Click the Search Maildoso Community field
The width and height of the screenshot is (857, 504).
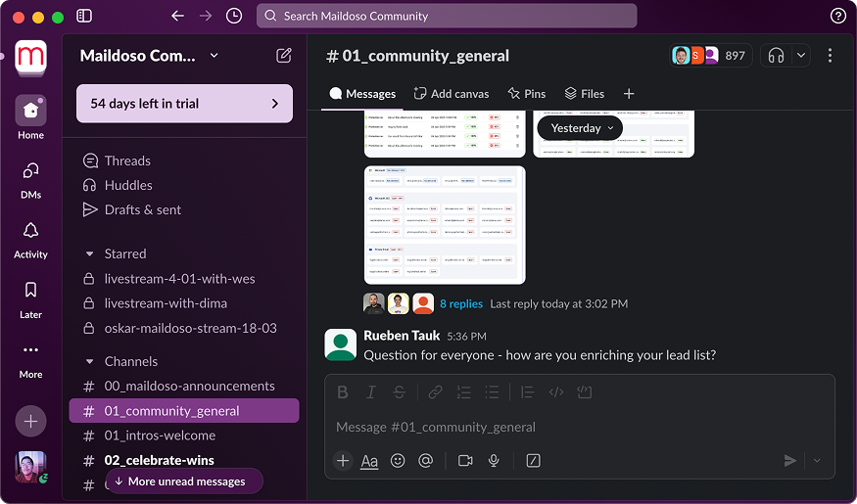click(x=447, y=16)
